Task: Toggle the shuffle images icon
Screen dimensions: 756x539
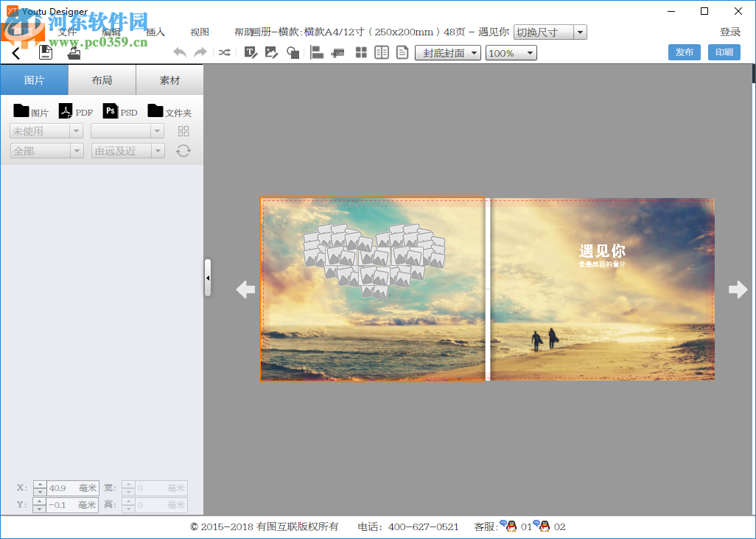Action: coord(225,52)
